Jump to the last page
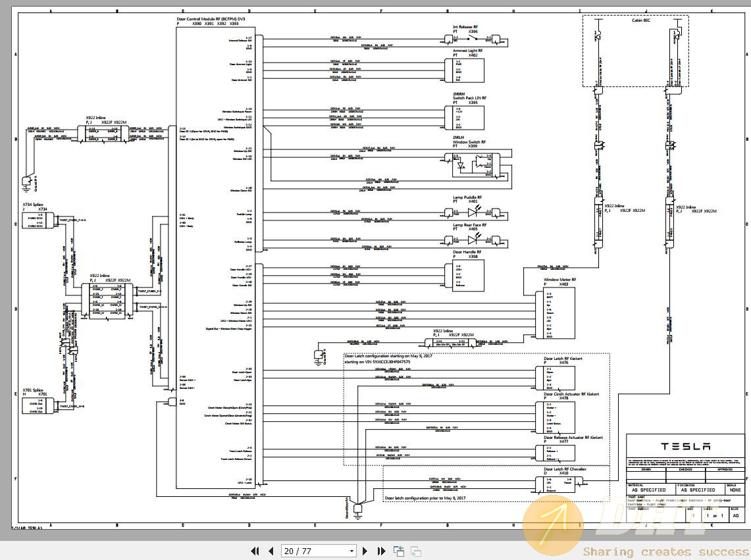This screenshot has height=560, width=751. (381, 551)
